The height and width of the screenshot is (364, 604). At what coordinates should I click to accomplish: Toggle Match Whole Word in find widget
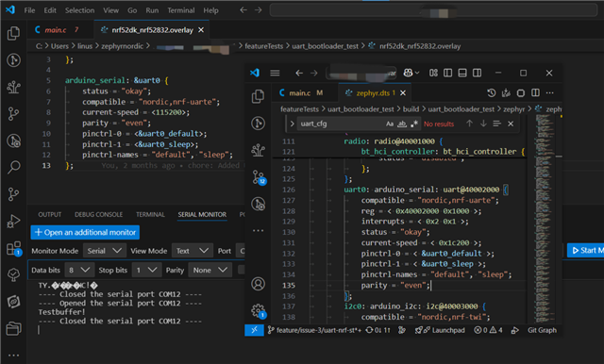coord(402,124)
